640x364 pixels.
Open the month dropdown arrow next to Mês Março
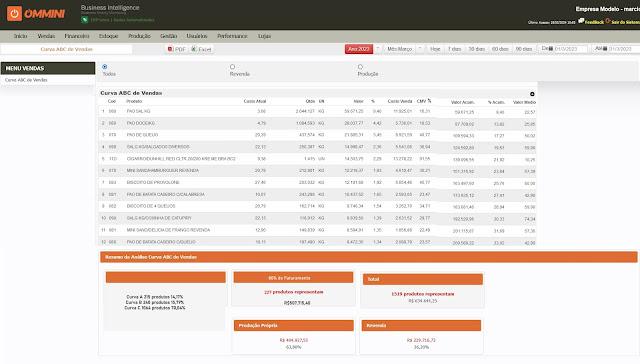pos(420,49)
